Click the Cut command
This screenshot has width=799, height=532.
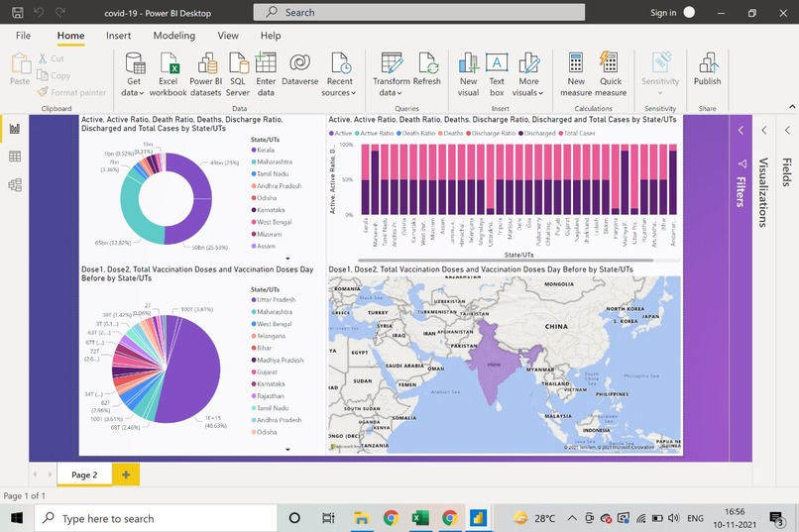tap(51, 58)
